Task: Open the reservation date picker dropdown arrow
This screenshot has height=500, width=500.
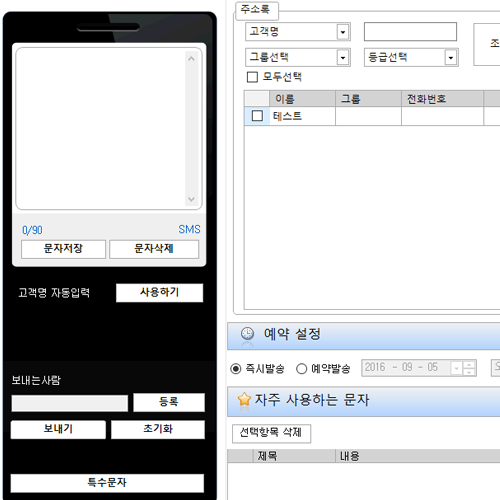Action: coord(456,368)
